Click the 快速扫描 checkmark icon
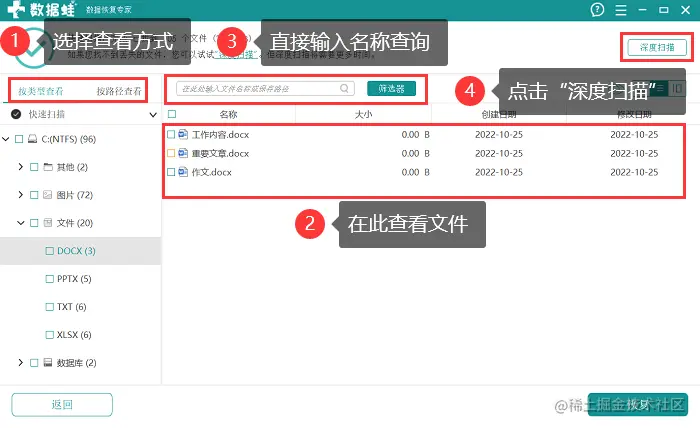Image resolution: width=700 pixels, height=428 pixels. click(16, 114)
